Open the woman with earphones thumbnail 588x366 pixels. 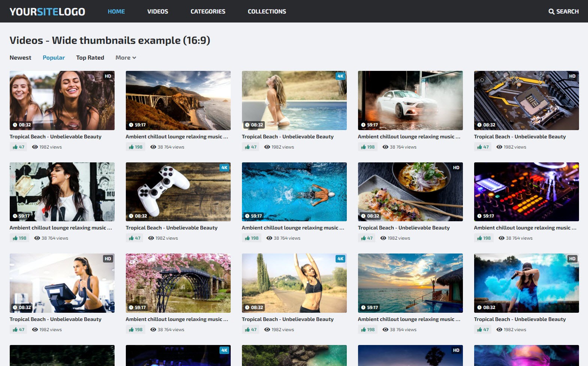[x=62, y=192]
